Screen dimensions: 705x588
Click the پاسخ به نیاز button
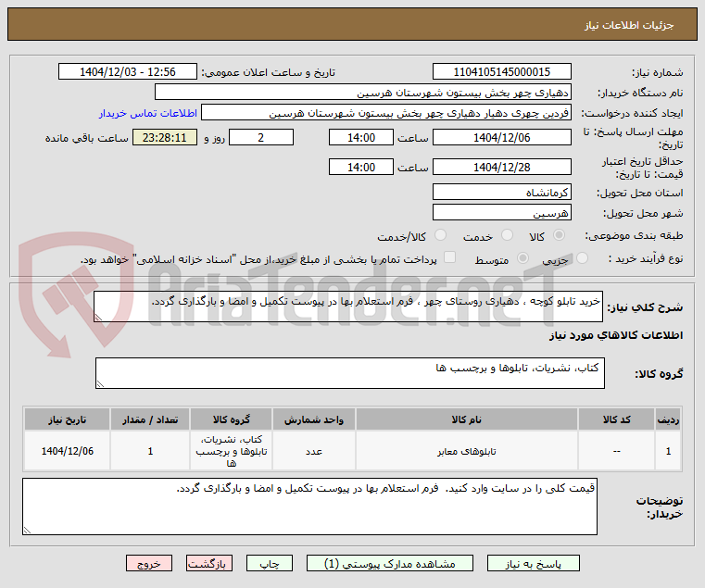click(534, 563)
